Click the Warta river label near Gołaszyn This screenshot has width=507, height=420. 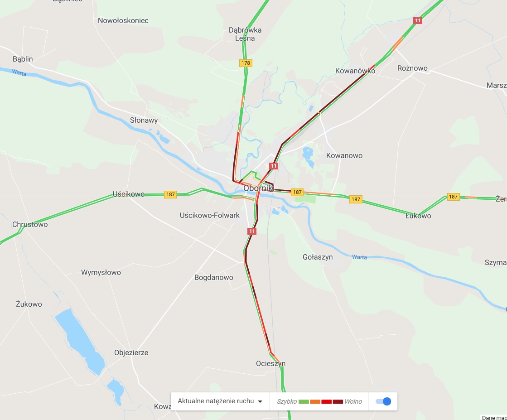click(x=360, y=257)
